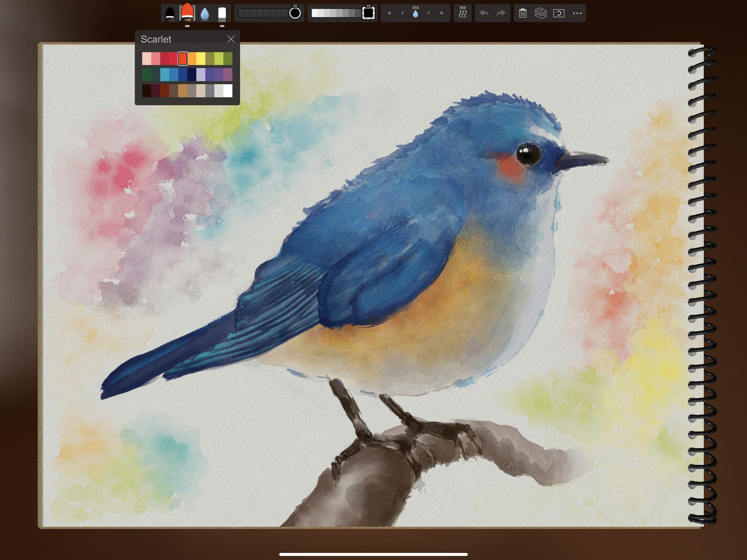Pick the yellow swatch in palette
The height and width of the screenshot is (560, 747).
pos(201,59)
